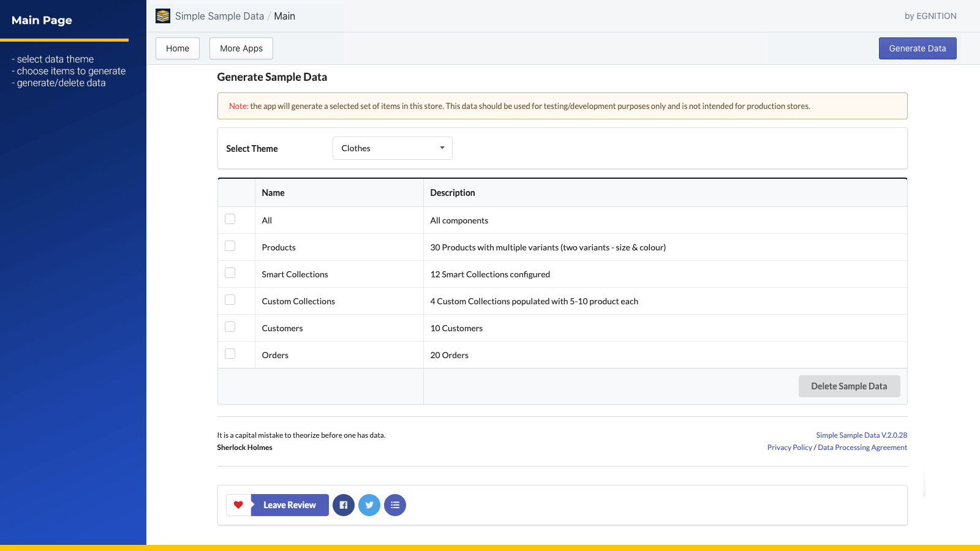
Task: Switch to the Home tab
Action: coord(177,48)
